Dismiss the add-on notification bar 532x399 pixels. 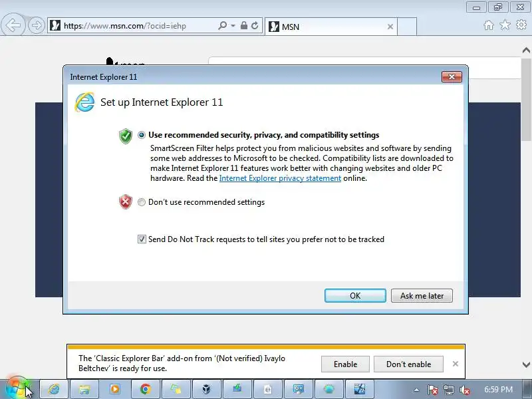pos(456,364)
